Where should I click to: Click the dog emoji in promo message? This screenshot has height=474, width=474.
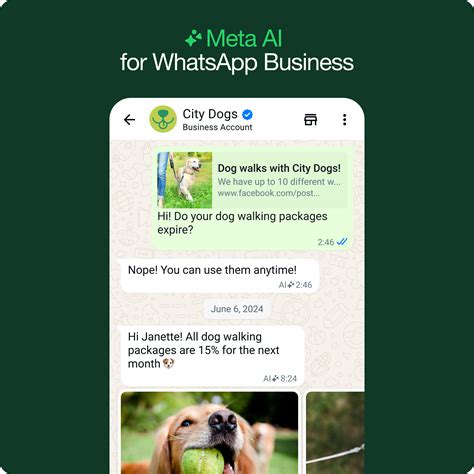tap(169, 363)
